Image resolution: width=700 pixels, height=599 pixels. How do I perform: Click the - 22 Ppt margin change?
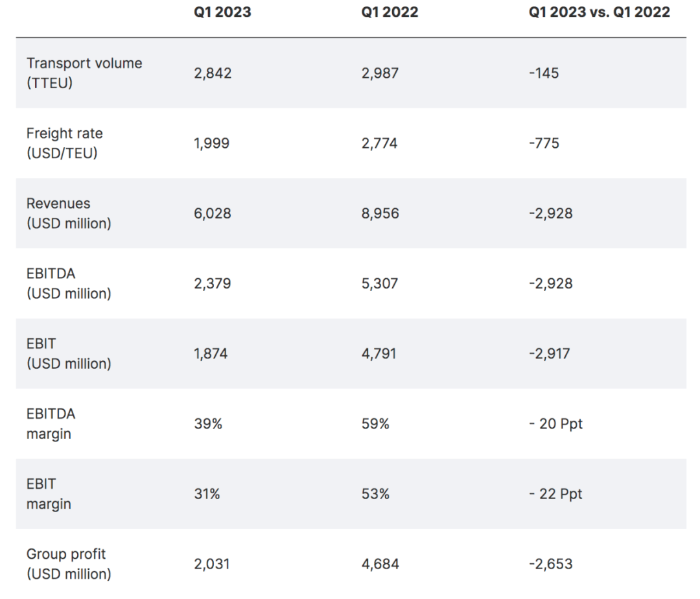pyautogui.click(x=555, y=493)
